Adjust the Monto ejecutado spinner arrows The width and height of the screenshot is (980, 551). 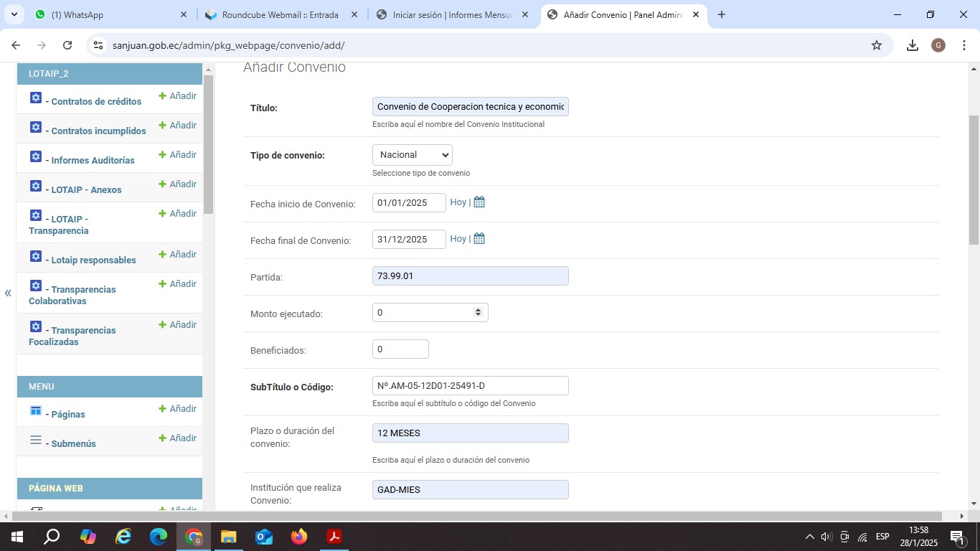pyautogui.click(x=478, y=312)
